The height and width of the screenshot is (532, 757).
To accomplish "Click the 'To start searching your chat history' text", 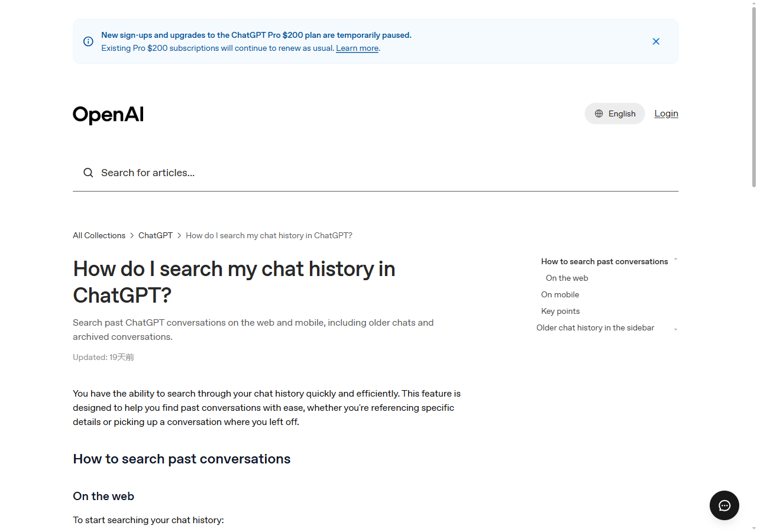I will click(148, 520).
